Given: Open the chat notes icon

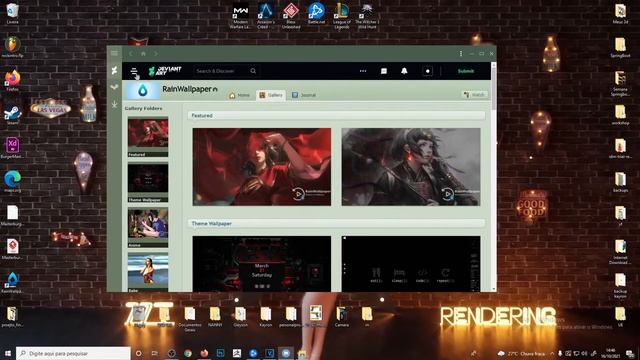Looking at the screenshot, I should tap(384, 71).
